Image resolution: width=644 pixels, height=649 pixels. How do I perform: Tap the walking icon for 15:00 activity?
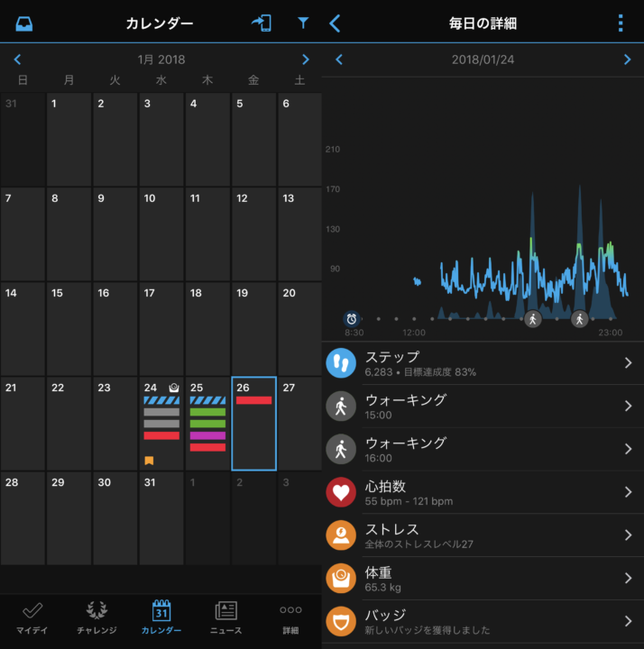341,406
